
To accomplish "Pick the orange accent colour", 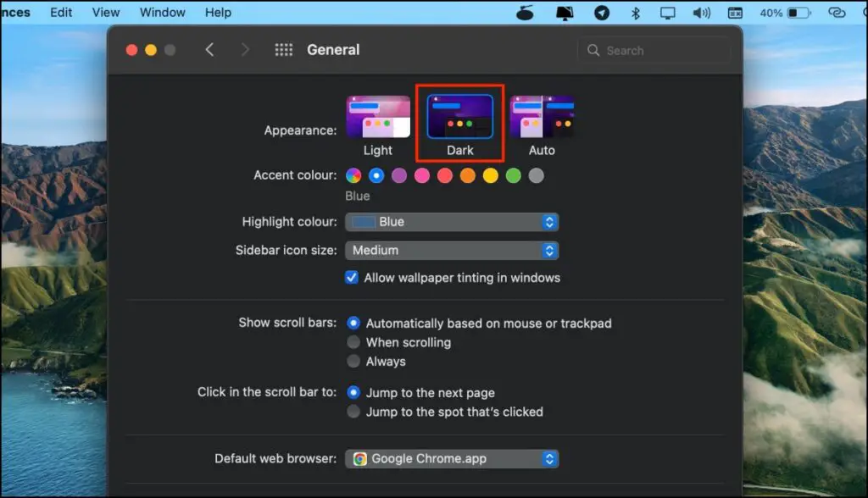I will [467, 175].
